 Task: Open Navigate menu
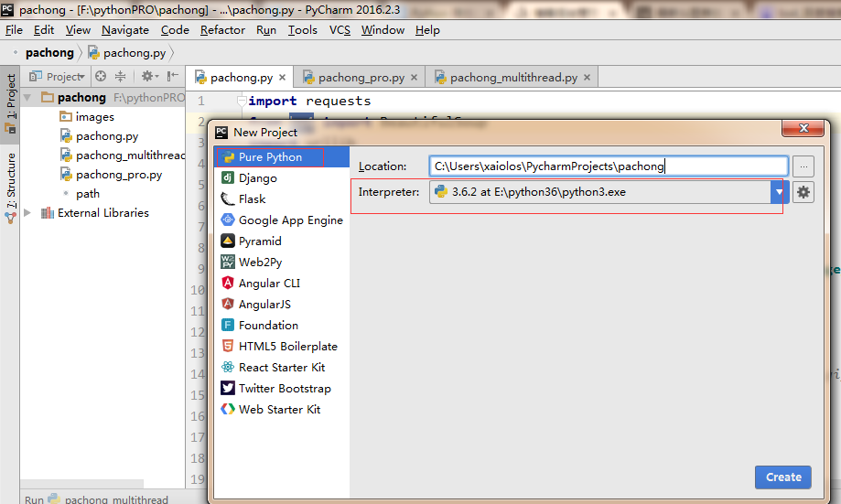tap(125, 30)
